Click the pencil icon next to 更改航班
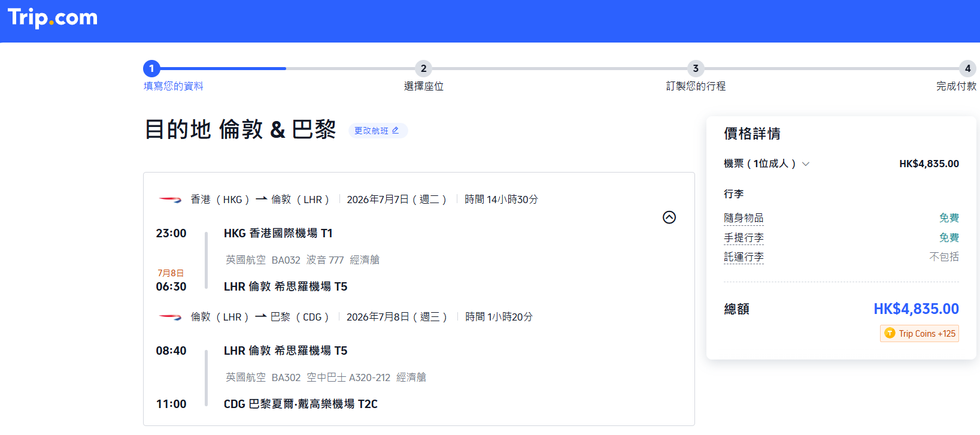 [x=395, y=131]
